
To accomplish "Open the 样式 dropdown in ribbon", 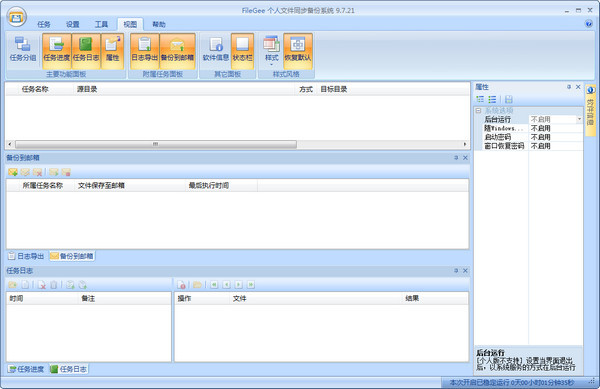I will tap(271, 50).
